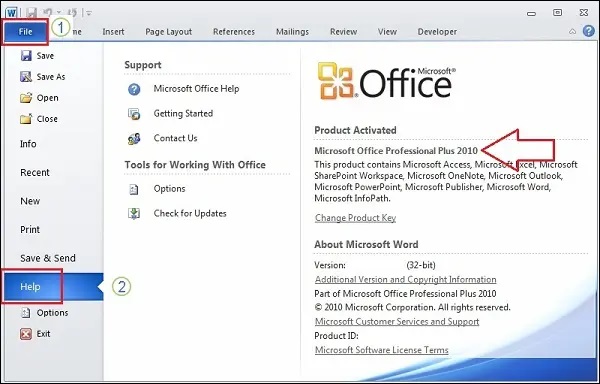Open Microsoft Software License Terms link

coord(382,350)
